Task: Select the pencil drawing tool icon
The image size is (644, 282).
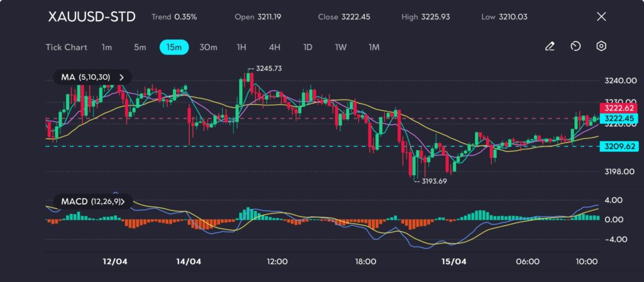Action: coord(550,46)
